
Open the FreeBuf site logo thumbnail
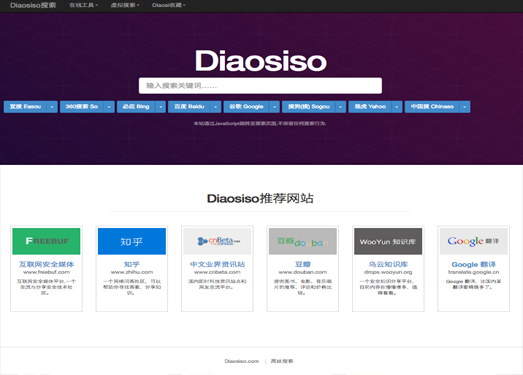point(46,241)
